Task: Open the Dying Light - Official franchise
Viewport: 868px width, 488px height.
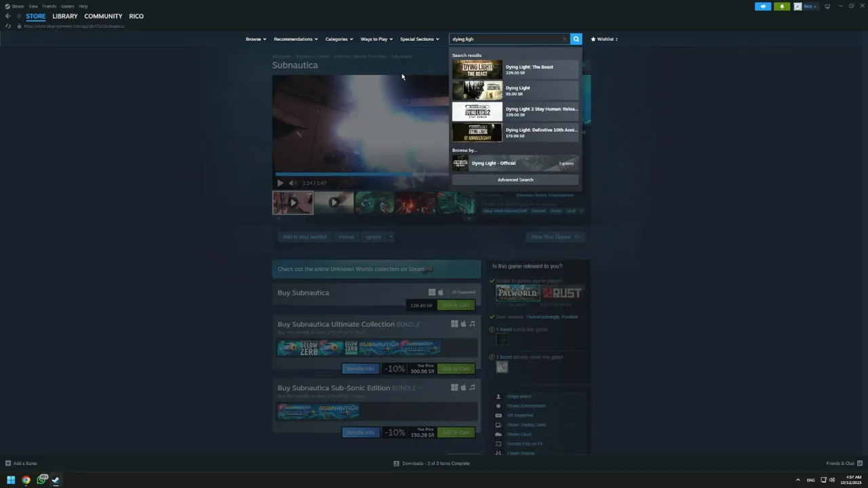Action: point(515,163)
